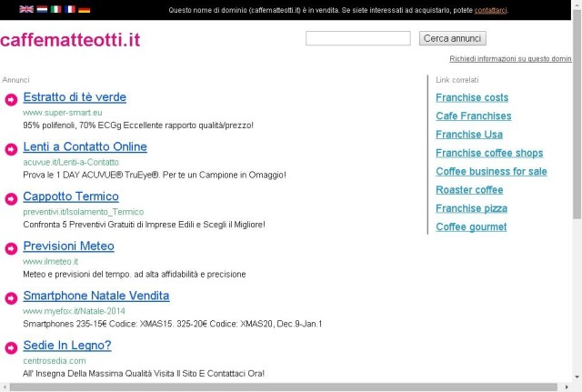Click the caffematteotti.it site title
The height and width of the screenshot is (392, 582).
point(70,40)
